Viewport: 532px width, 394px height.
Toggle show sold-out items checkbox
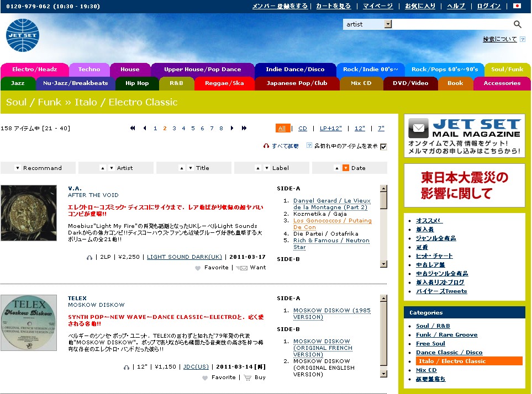tap(383, 147)
